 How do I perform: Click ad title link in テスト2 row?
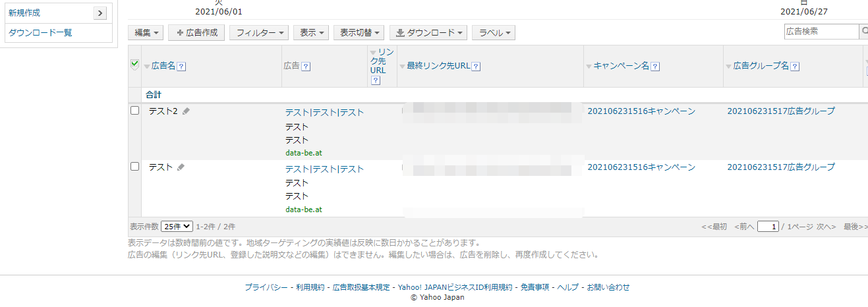[324, 113]
